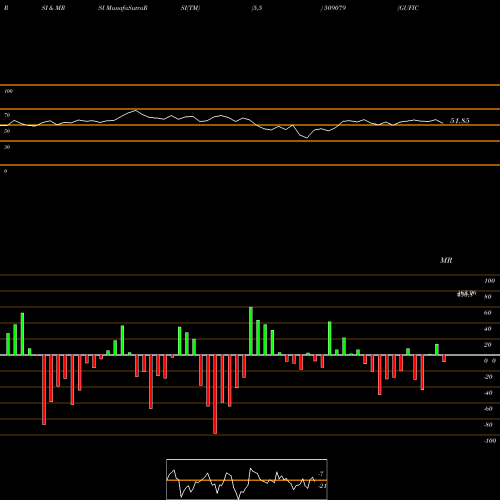Click the MR axis label 80

tap(488, 297)
